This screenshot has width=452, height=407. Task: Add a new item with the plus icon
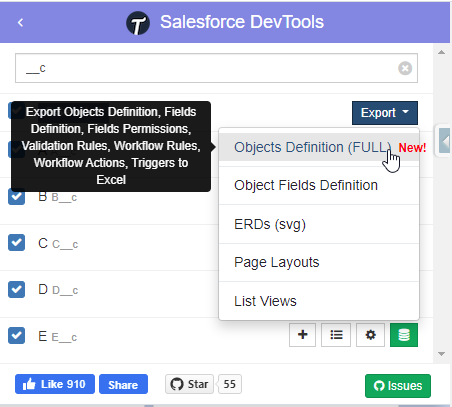point(302,335)
